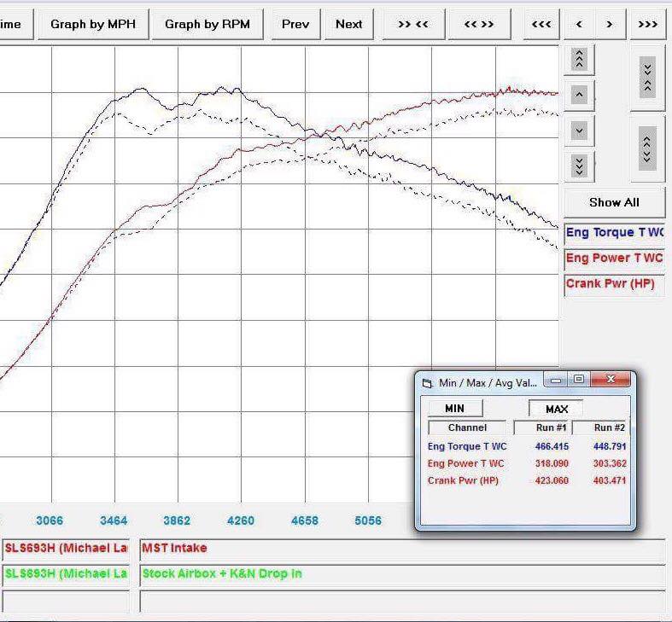The image size is (672, 622).
Task: Click Eng Torque Run #1 value 466.415
Action: pos(552,446)
